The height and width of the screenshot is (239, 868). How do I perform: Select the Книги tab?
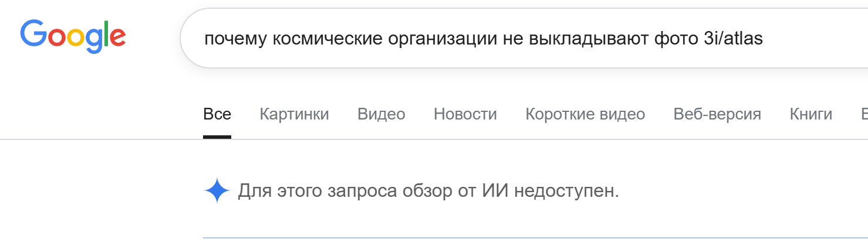tap(810, 114)
